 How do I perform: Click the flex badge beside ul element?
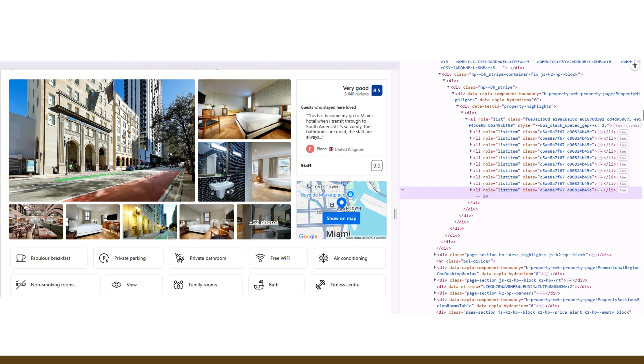coord(619,126)
